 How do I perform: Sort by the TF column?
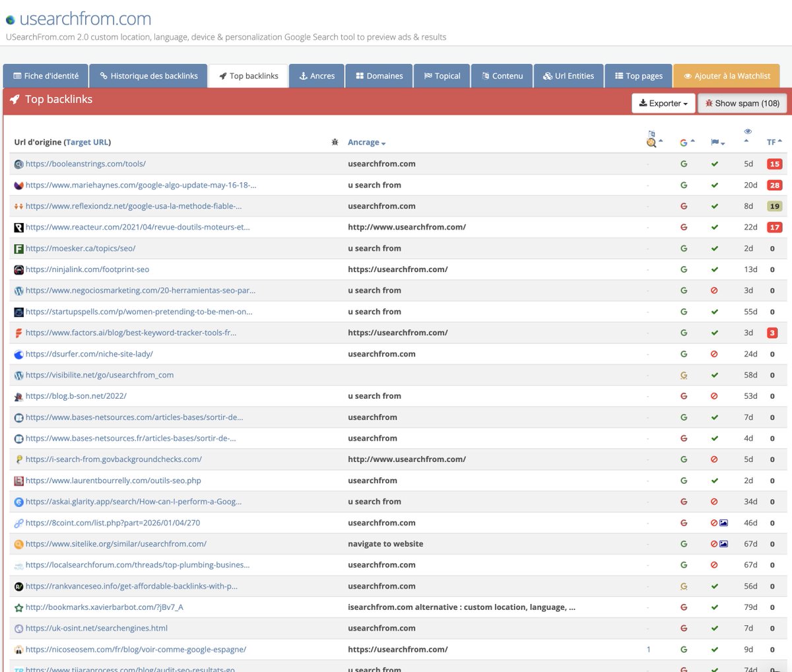pos(774,142)
